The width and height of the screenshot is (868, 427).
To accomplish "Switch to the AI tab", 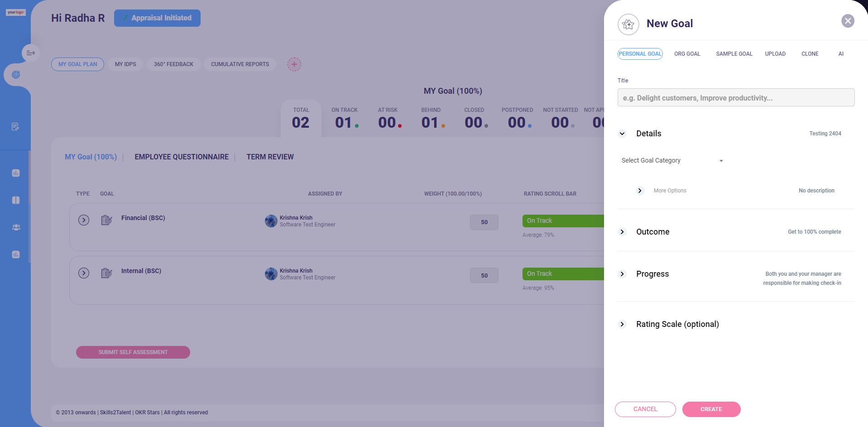I will tap(841, 54).
